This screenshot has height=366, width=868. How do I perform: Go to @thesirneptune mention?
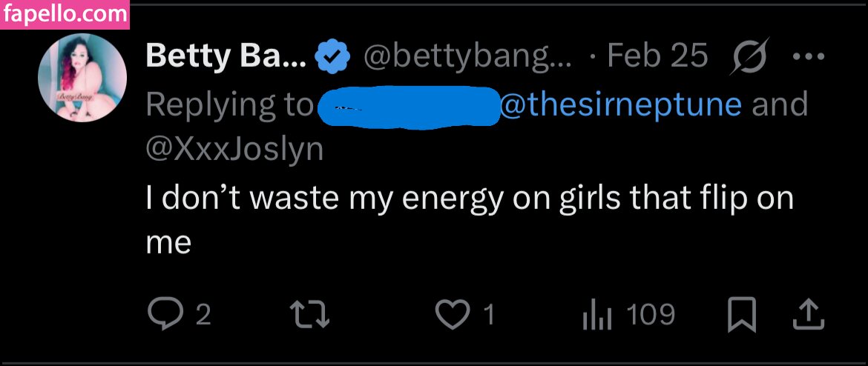[621, 104]
